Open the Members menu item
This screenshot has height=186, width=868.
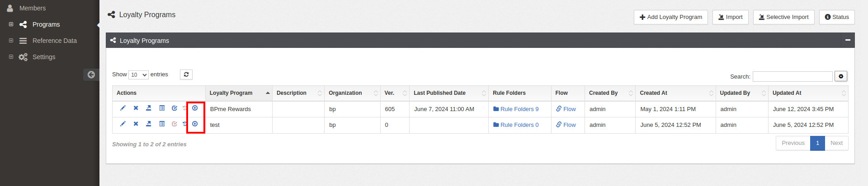pos(33,8)
